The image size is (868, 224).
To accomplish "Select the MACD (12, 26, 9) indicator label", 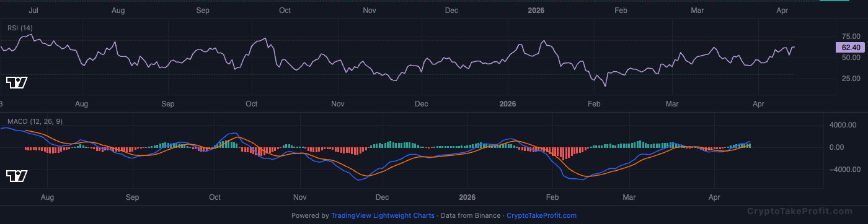I will [x=35, y=121].
